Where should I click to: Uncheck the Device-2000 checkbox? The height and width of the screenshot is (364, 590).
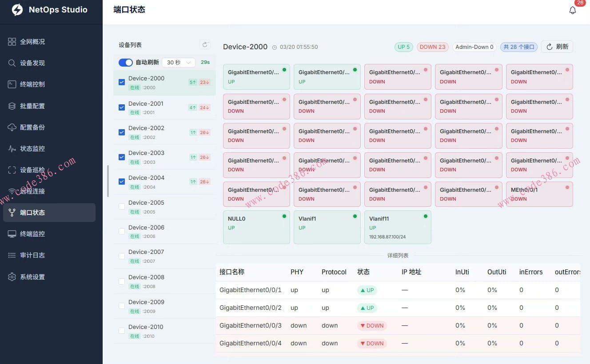point(121,82)
